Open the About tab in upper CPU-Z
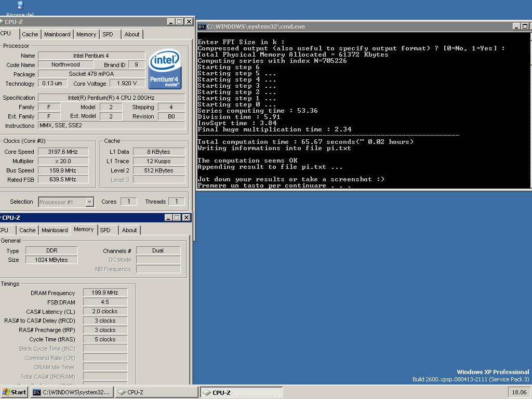The width and height of the screenshot is (532, 399). pos(131,34)
